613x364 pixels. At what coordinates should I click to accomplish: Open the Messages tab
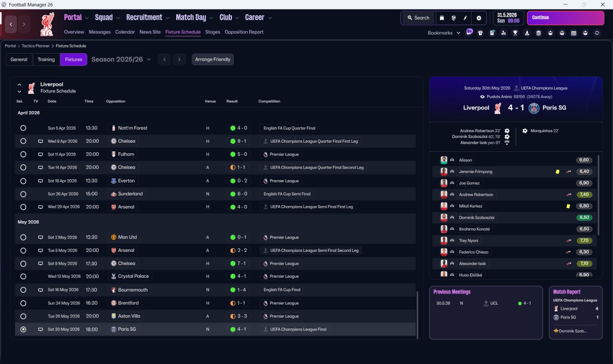[x=100, y=32]
